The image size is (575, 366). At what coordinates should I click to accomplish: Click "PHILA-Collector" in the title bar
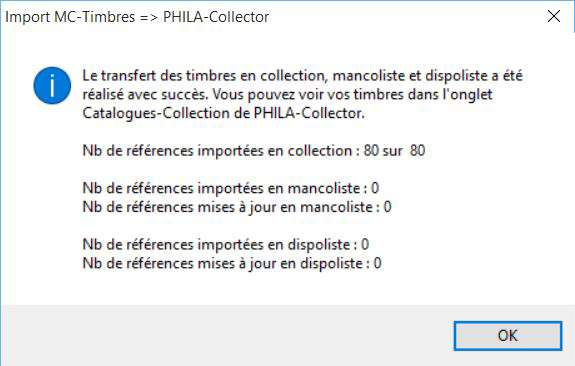pyautogui.click(x=216, y=17)
